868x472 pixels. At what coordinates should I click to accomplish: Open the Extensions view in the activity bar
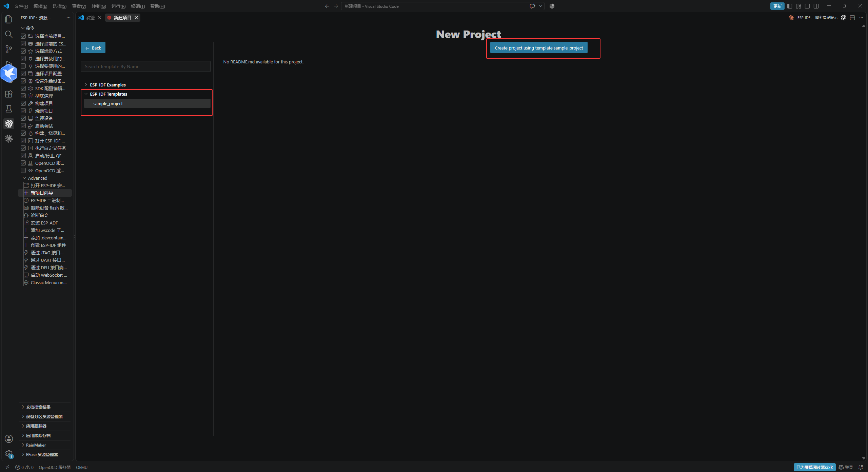tap(9, 94)
